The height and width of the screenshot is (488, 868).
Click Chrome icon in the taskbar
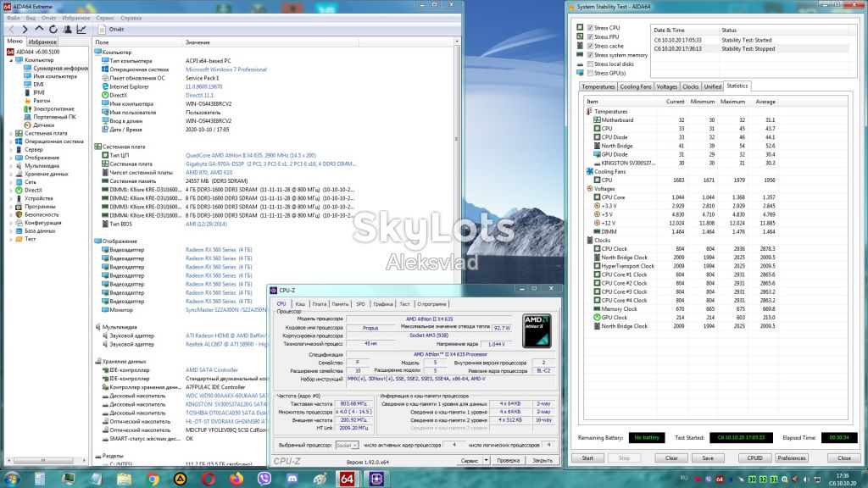click(x=153, y=479)
